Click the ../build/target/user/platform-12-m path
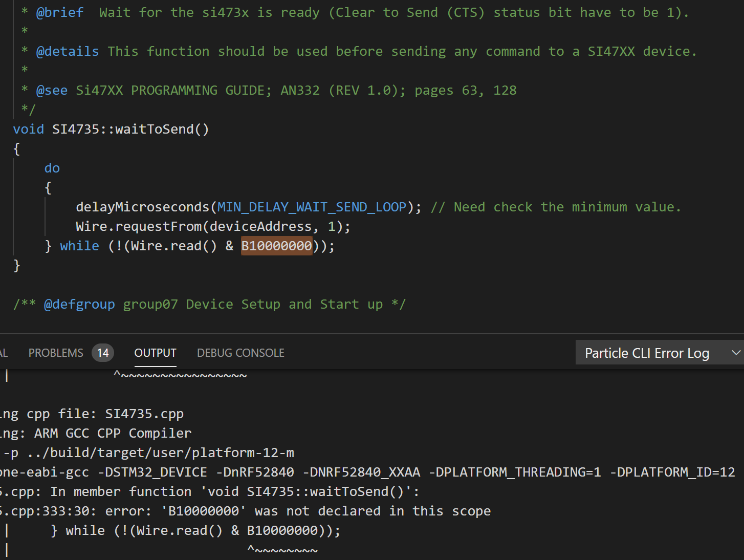The image size is (744, 560). click(x=161, y=453)
